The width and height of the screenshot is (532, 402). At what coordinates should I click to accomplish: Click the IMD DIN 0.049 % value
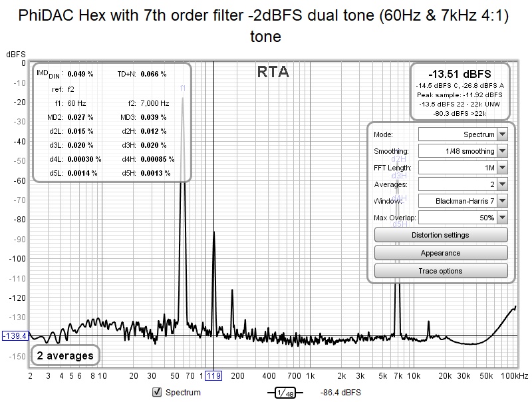point(80,74)
